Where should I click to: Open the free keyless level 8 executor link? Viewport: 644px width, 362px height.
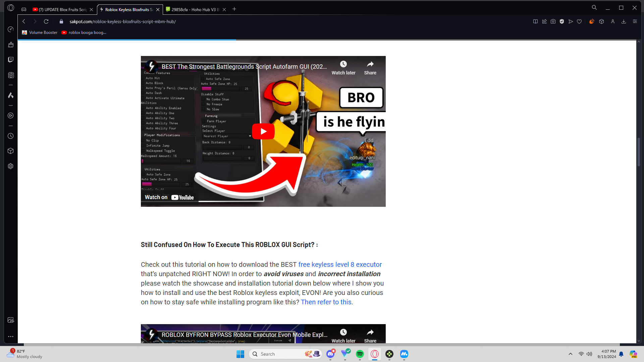point(340,264)
